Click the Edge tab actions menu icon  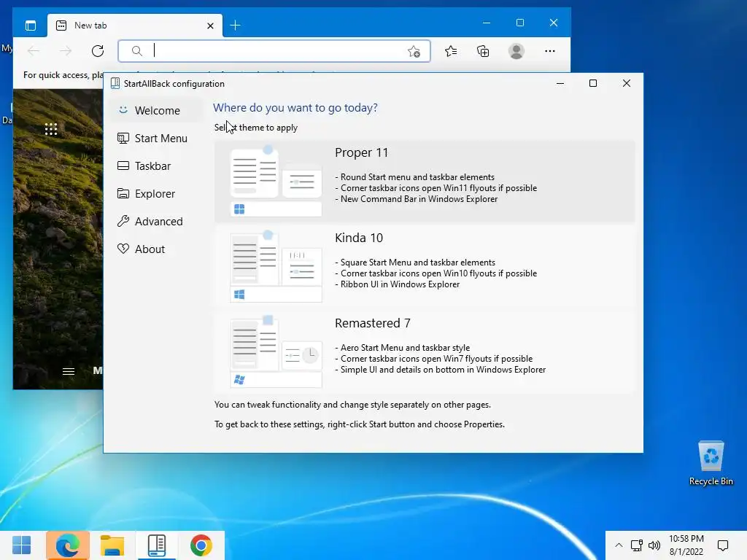coord(31,26)
